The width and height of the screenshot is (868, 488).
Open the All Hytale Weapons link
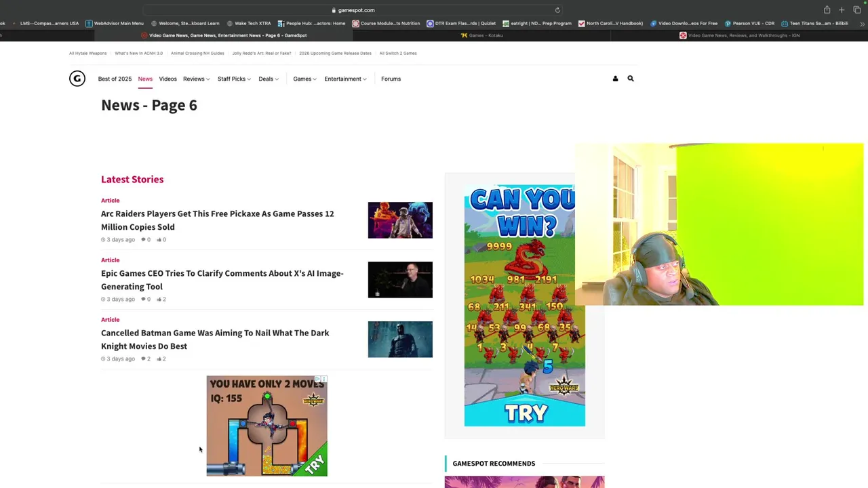pyautogui.click(x=87, y=53)
